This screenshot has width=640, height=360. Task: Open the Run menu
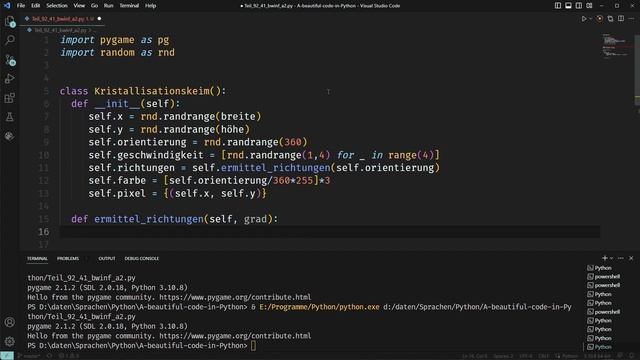(x=109, y=6)
